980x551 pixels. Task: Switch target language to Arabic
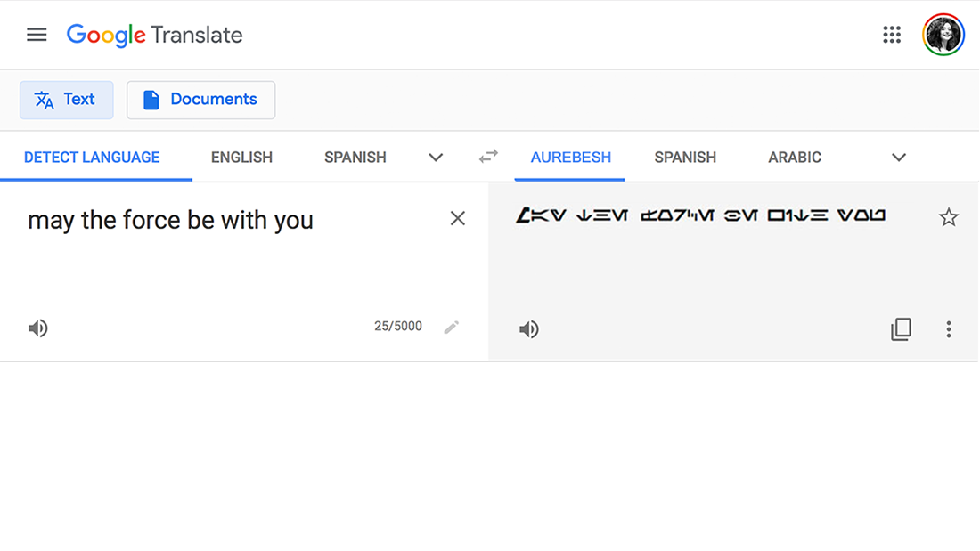(795, 158)
